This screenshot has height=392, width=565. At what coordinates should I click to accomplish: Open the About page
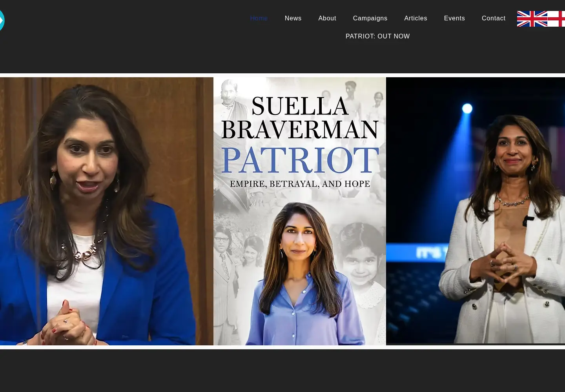pos(327,18)
